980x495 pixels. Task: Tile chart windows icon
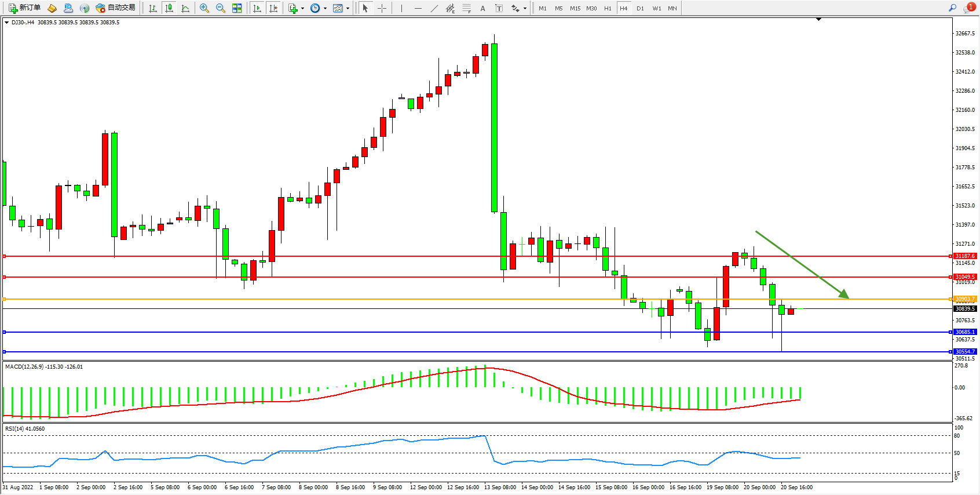point(237,8)
